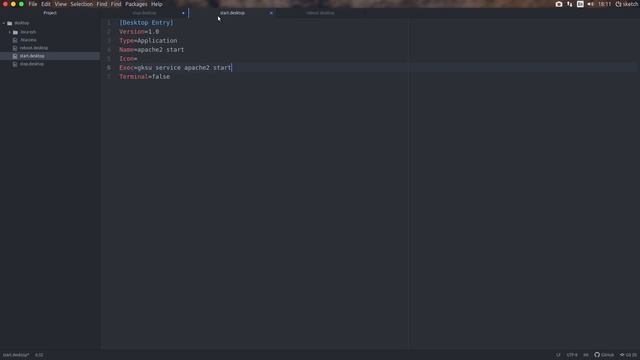Open the sketch user session menu

[627, 4]
